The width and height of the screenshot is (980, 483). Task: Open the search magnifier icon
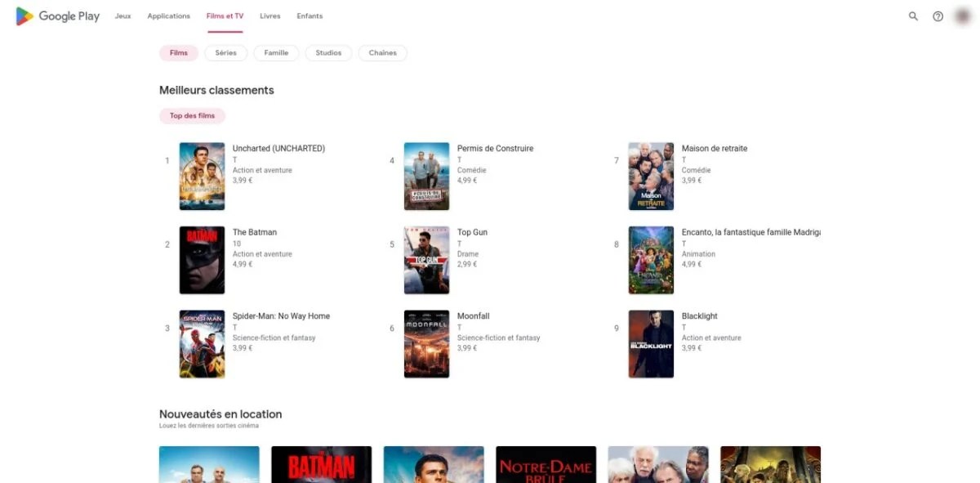(913, 16)
